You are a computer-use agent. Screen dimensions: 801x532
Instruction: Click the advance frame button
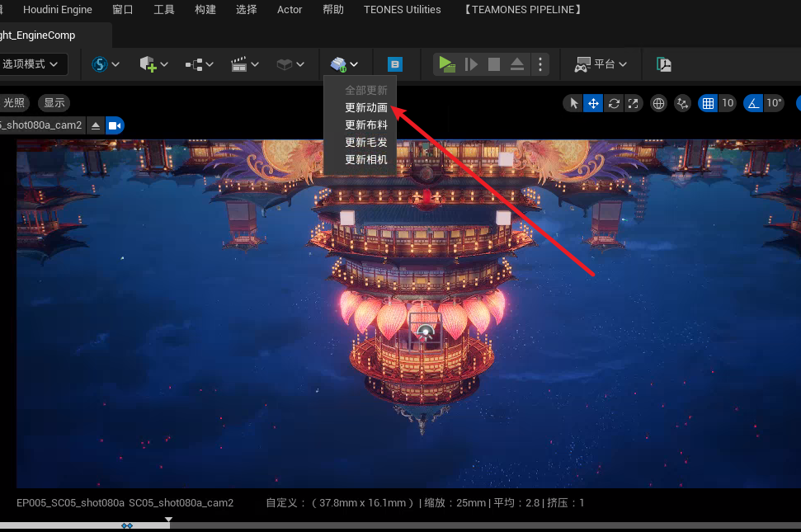(471, 64)
